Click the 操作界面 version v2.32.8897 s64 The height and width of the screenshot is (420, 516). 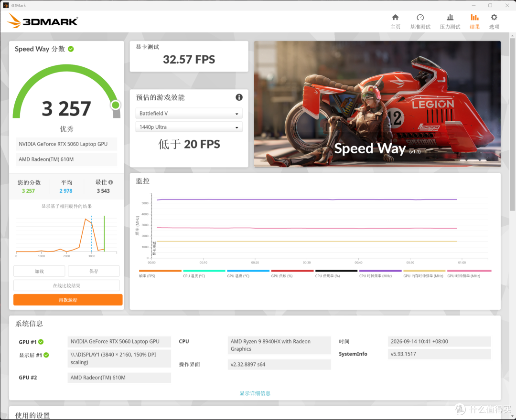pyautogui.click(x=279, y=365)
